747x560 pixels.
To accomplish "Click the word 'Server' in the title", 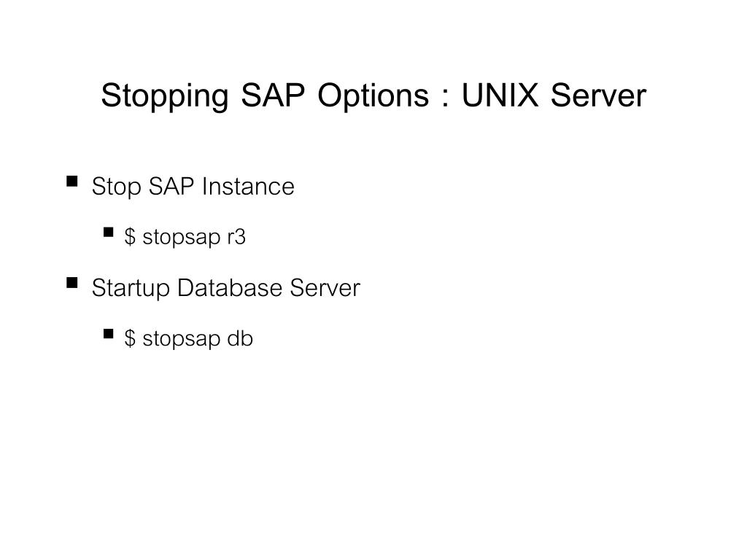I will [598, 96].
